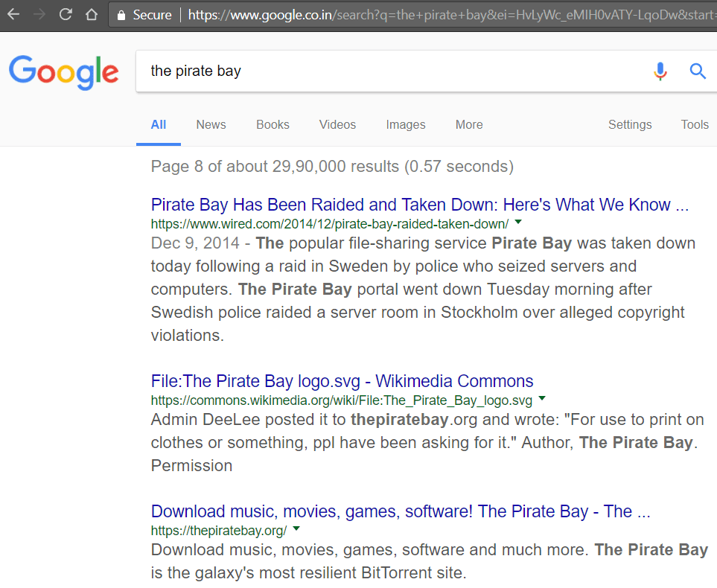Click the browser back arrow
The image size is (717, 588).
13,15
